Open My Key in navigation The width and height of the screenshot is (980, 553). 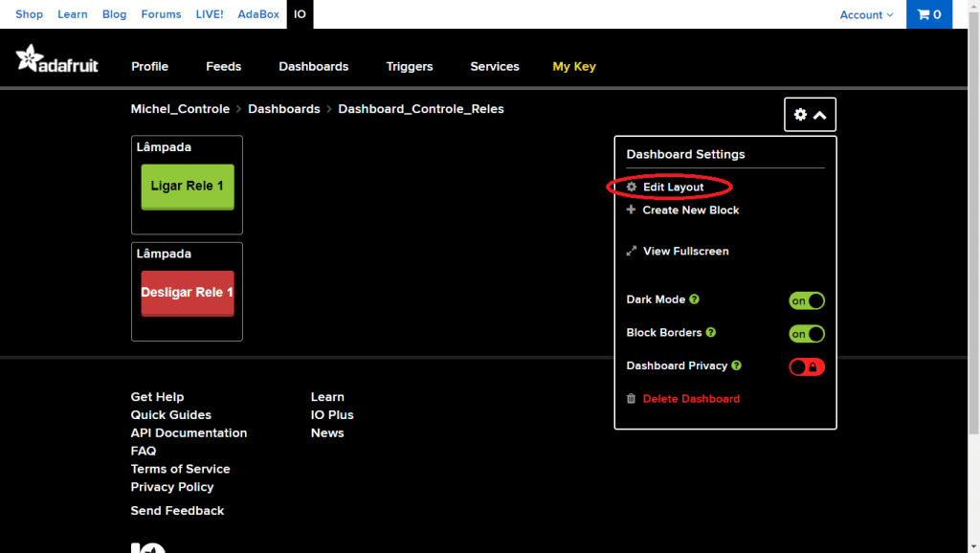[x=574, y=66]
